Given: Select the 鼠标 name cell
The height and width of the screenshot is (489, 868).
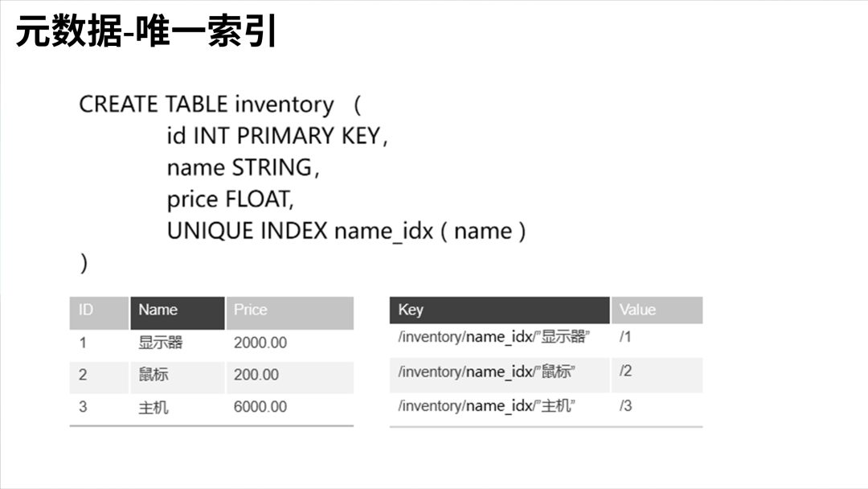Looking at the screenshot, I should coord(154,375).
